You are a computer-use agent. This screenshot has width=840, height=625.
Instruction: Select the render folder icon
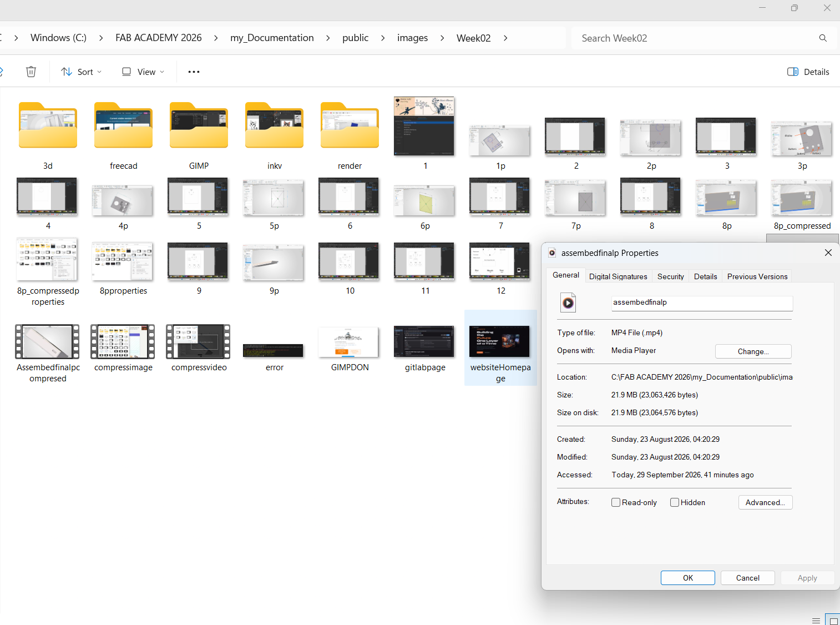(350, 125)
